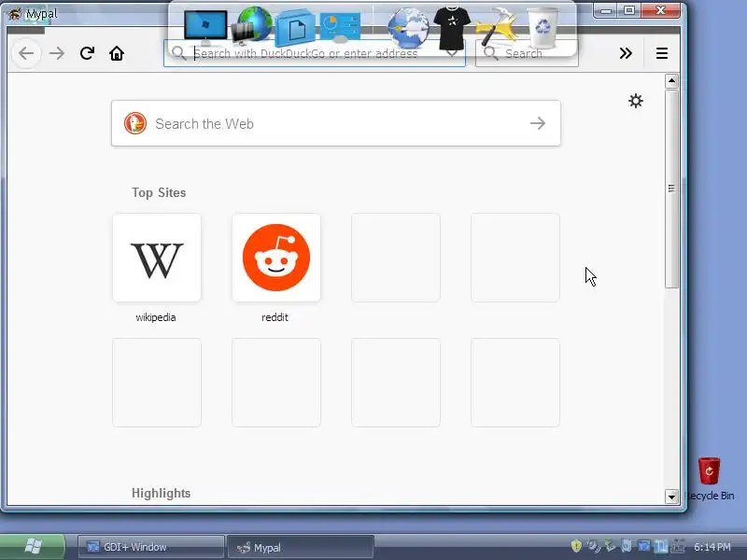The height and width of the screenshot is (560, 747).
Task: Click the Mypal window title icon
Action: [x=15, y=13]
